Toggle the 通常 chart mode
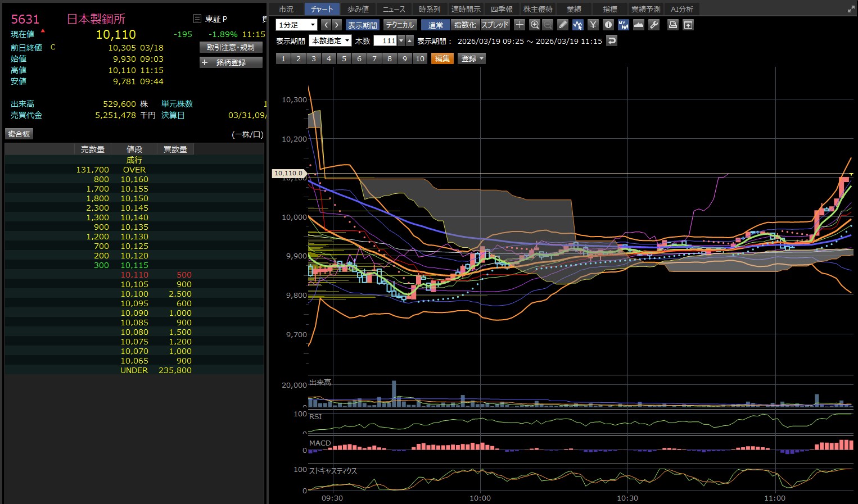Viewport: 858px width, 504px height. tap(435, 25)
